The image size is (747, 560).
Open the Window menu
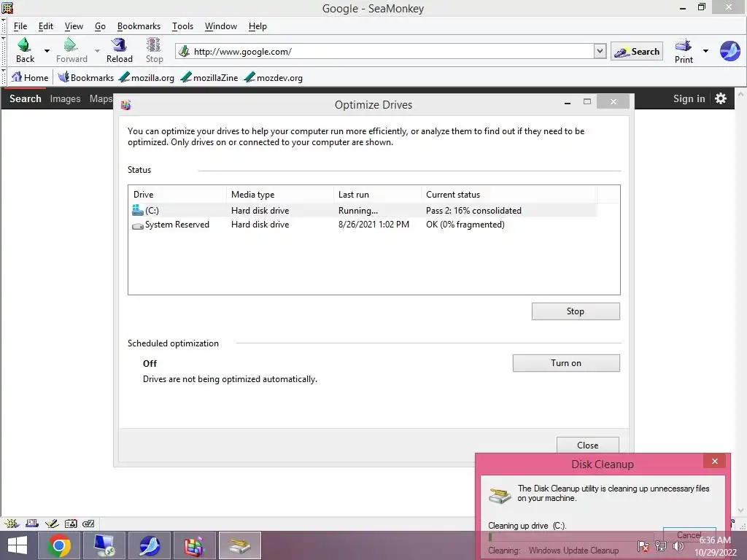click(220, 26)
